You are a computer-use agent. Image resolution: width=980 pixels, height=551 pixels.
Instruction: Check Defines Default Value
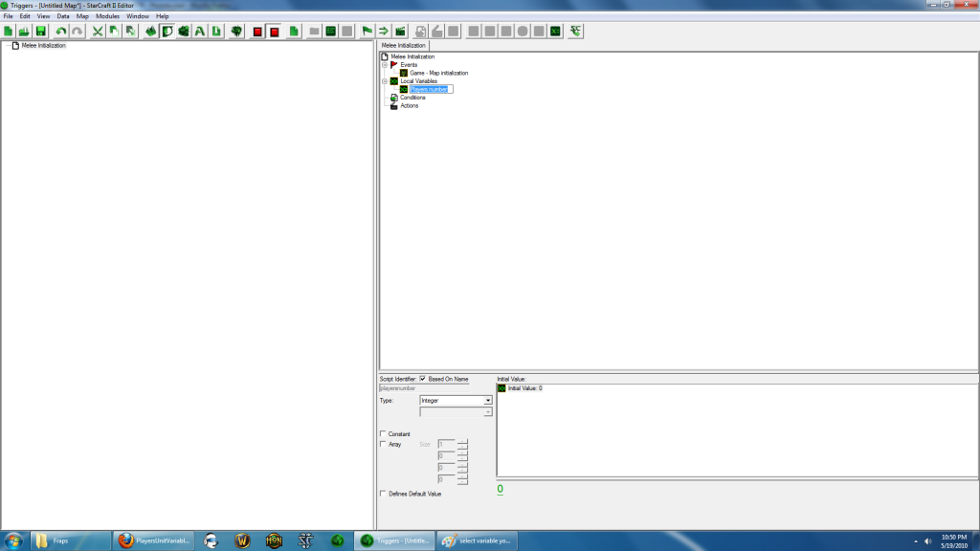click(x=383, y=494)
